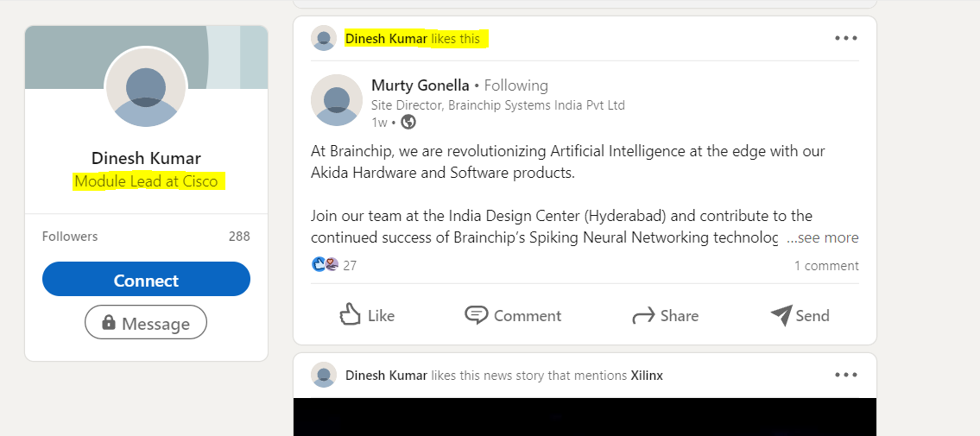Click the Comment speech bubble icon
The width and height of the screenshot is (980, 436).
[x=477, y=315]
